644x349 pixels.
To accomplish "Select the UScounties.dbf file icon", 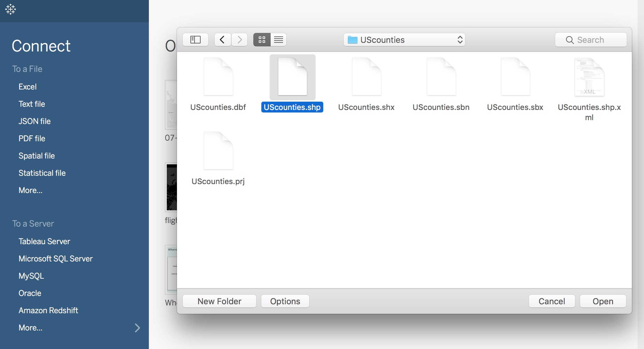I will point(218,77).
